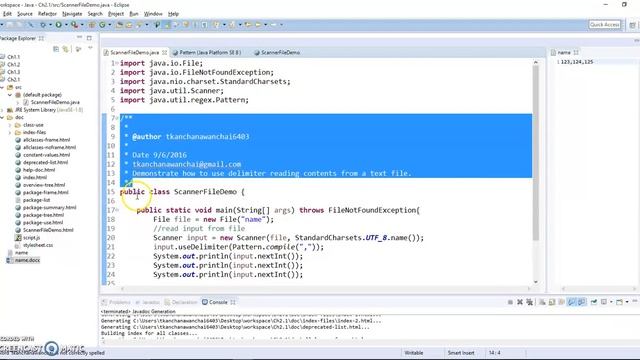Click the Writable status bar entry
The height and width of the screenshot is (360, 640).
tap(413, 353)
